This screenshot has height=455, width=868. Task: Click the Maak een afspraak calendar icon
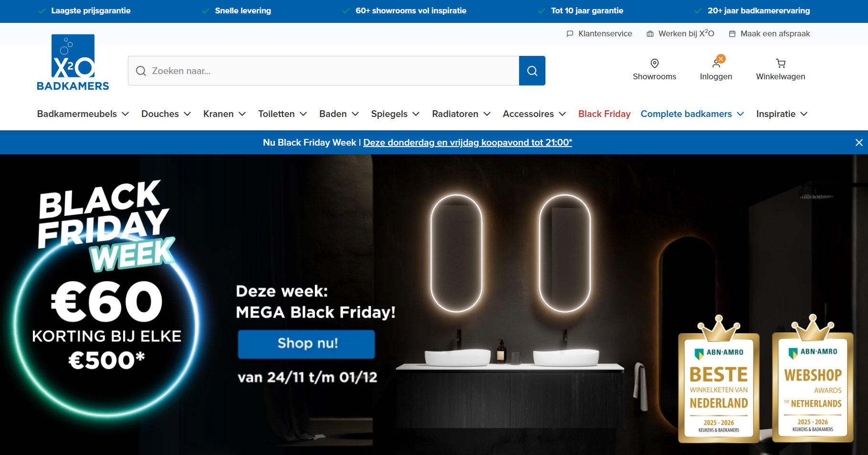tap(732, 34)
